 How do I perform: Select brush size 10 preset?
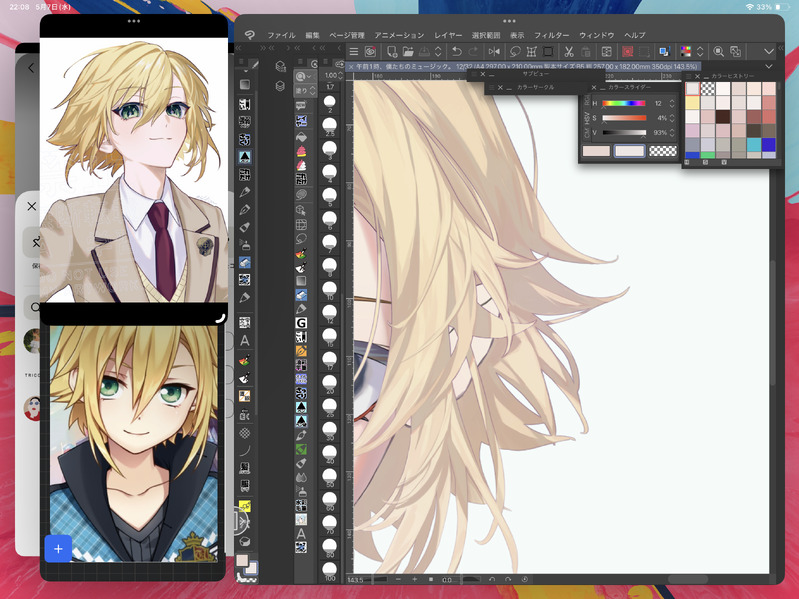pyautogui.click(x=330, y=290)
